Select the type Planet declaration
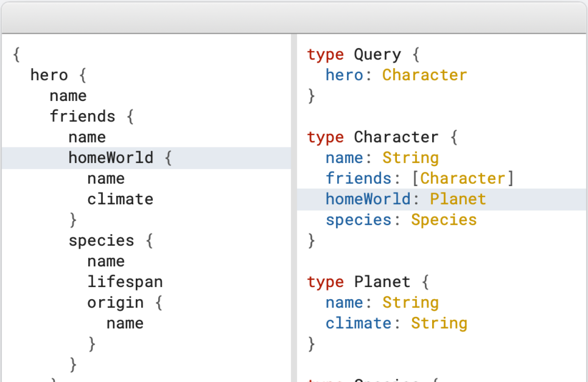 [358, 282]
